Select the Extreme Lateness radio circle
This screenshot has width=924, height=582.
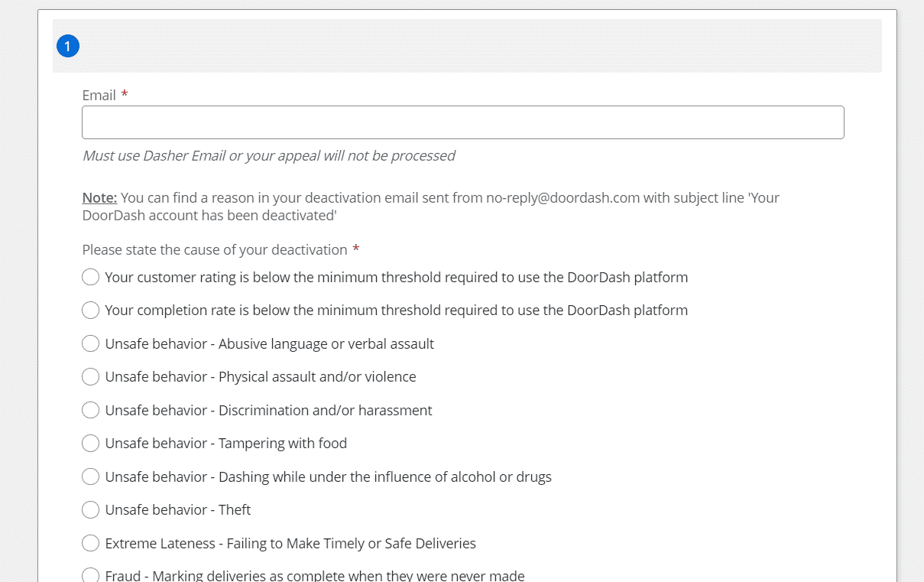91,544
